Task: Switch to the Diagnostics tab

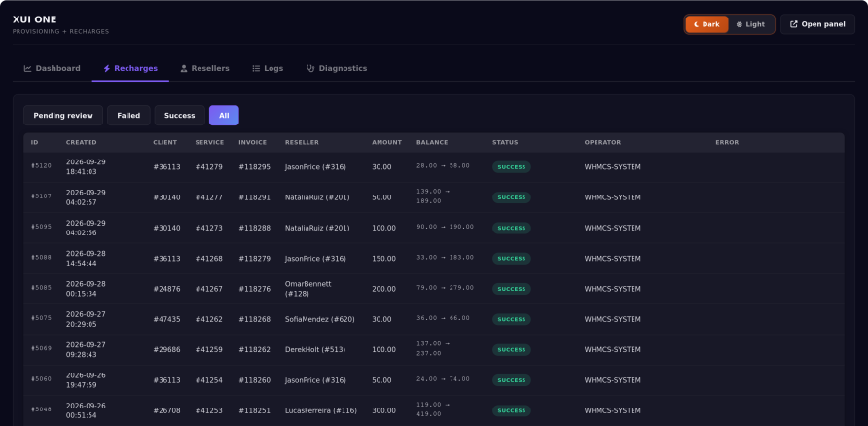Action: click(x=337, y=69)
